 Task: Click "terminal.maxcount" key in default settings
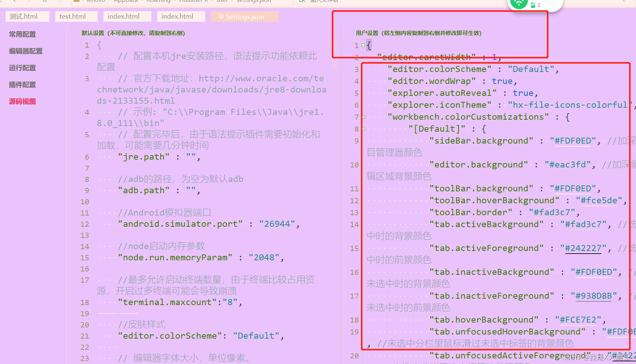click(167, 302)
